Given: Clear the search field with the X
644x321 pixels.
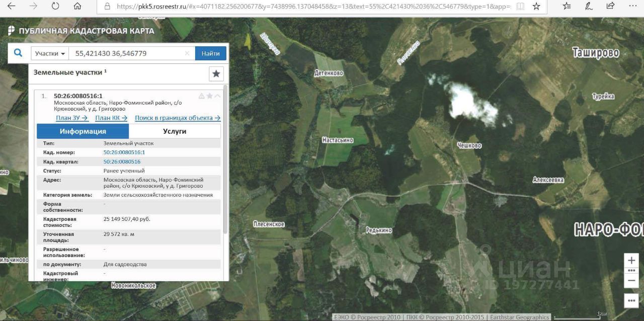Looking at the screenshot, I should pos(187,53).
